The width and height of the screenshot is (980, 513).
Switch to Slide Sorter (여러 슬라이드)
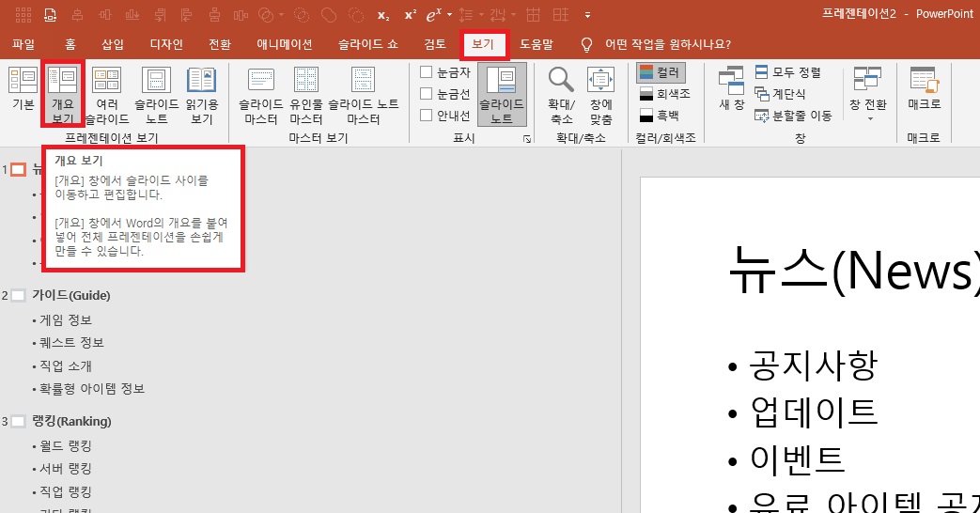[x=107, y=95]
